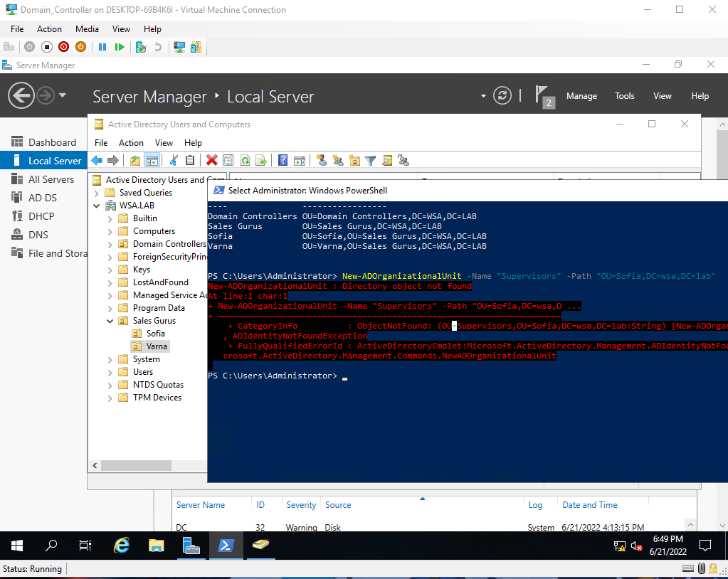728x579 pixels.
Task: Click the Enhanced Session monitor icon
Action: point(179,47)
